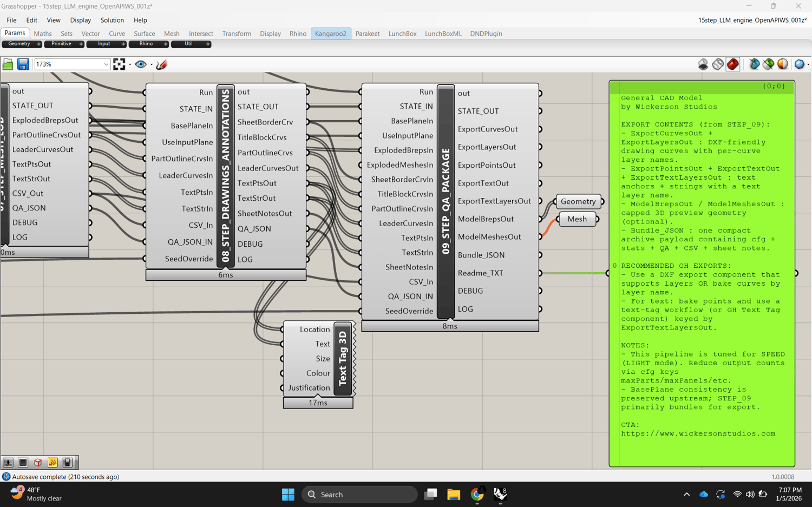
Task: Toggle the named views eye icon
Action: coord(141,64)
